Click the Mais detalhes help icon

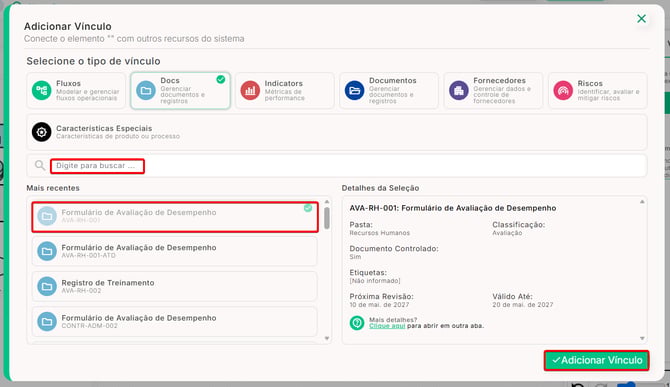pyautogui.click(x=357, y=323)
